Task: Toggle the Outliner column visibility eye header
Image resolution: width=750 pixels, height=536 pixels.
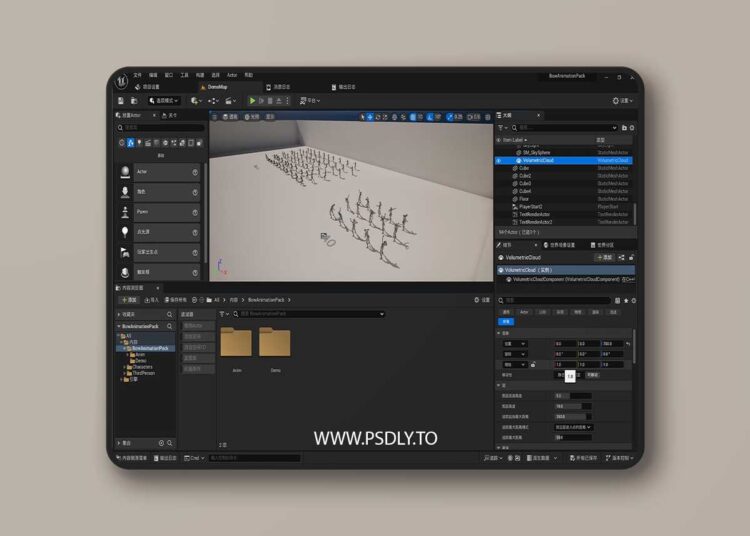Action: (499, 139)
